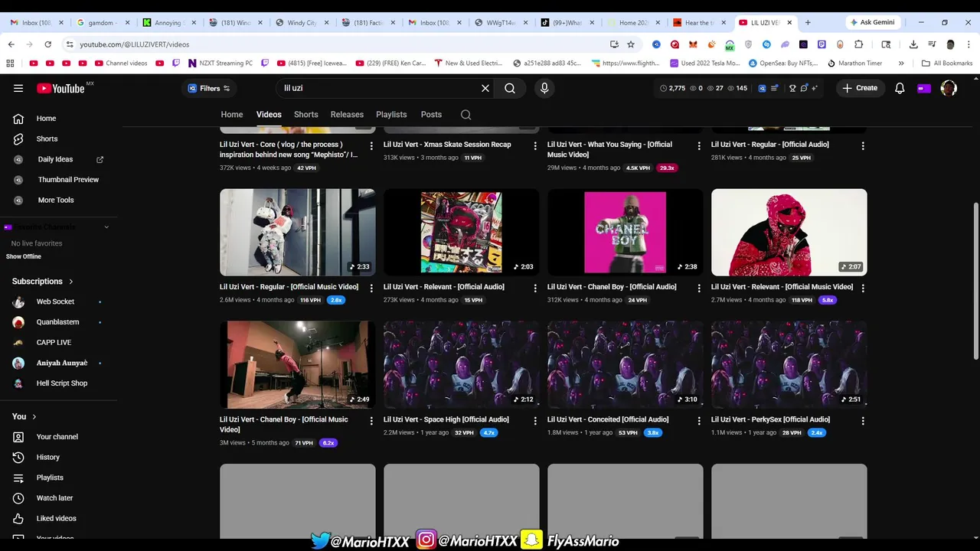Play the Relevant Official Music Video thumbnail

tap(789, 232)
